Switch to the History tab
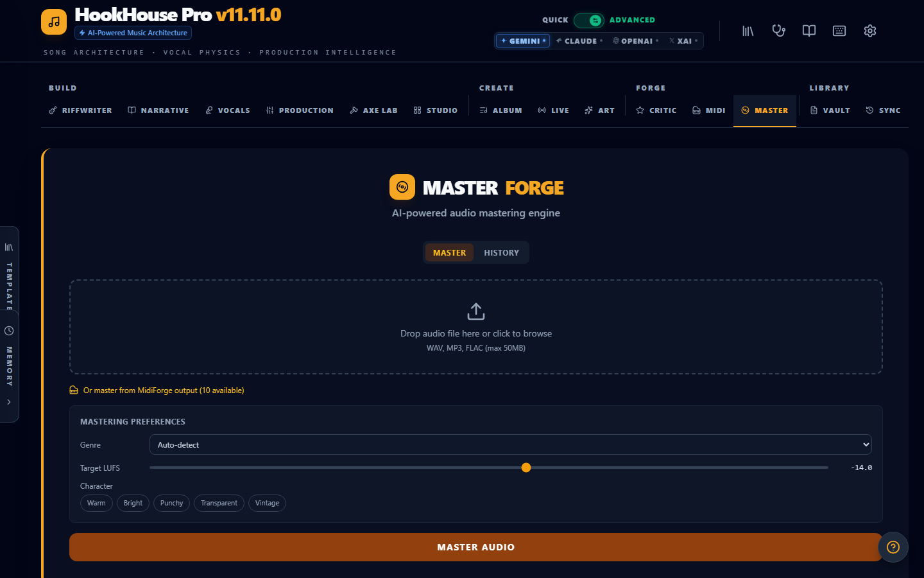The height and width of the screenshot is (578, 924). (x=501, y=252)
